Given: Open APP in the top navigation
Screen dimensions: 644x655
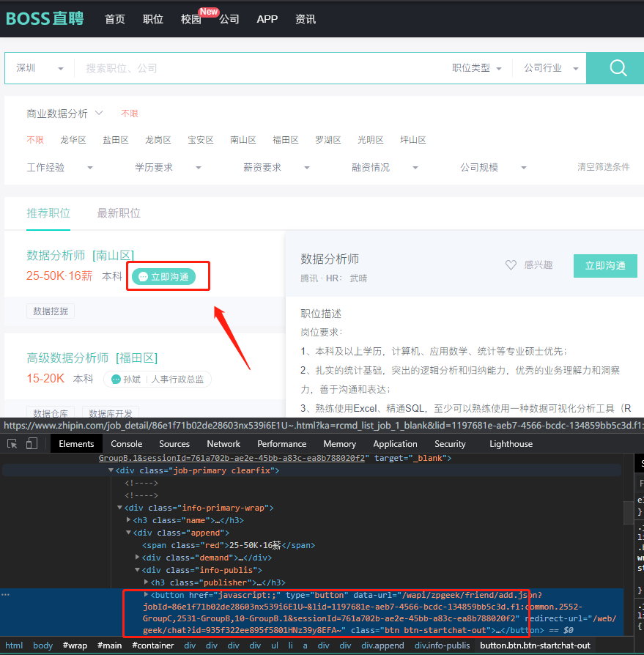Looking at the screenshot, I should (x=267, y=19).
